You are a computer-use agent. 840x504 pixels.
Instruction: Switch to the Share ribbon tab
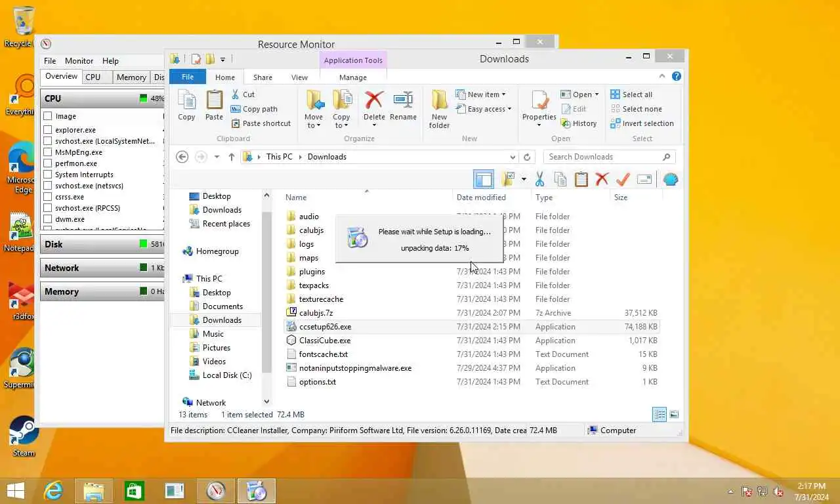262,77
